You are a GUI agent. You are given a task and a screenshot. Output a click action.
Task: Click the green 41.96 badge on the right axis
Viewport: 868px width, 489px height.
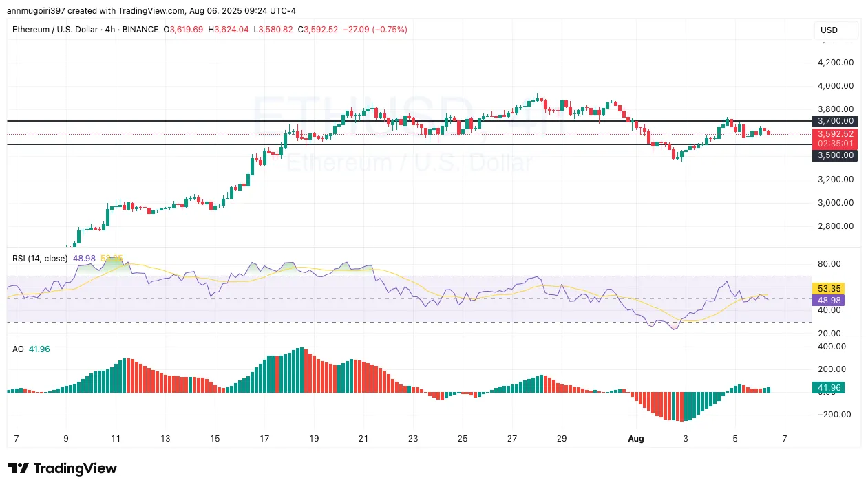[829, 387]
